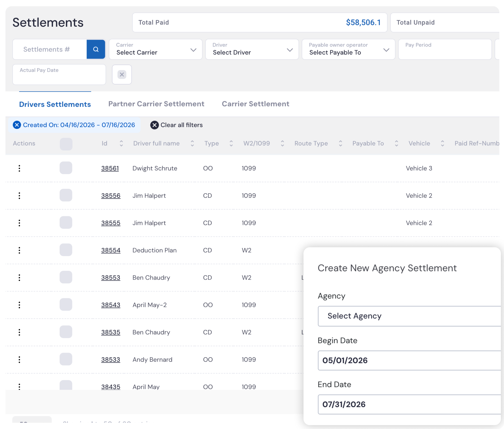Screen dimensions: 504x429
Task: Open actions menu for settlement 38435
Action: [x=20, y=387]
